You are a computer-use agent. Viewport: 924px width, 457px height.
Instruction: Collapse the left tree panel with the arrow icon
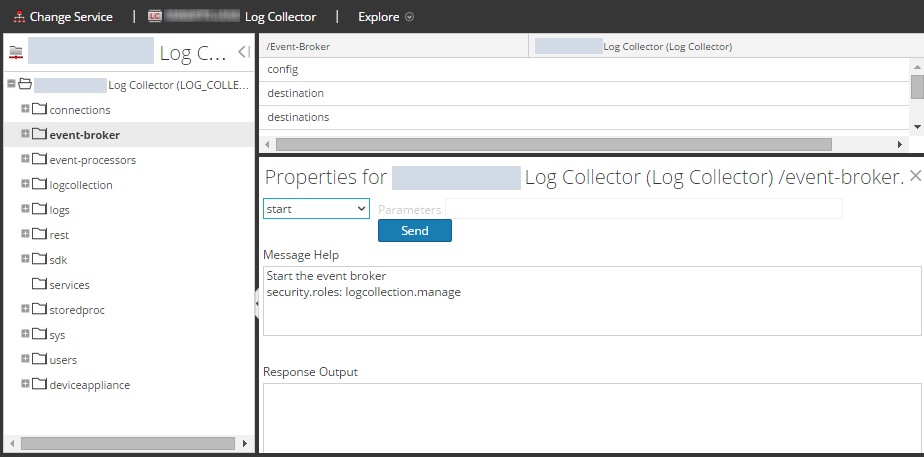pyautogui.click(x=243, y=52)
